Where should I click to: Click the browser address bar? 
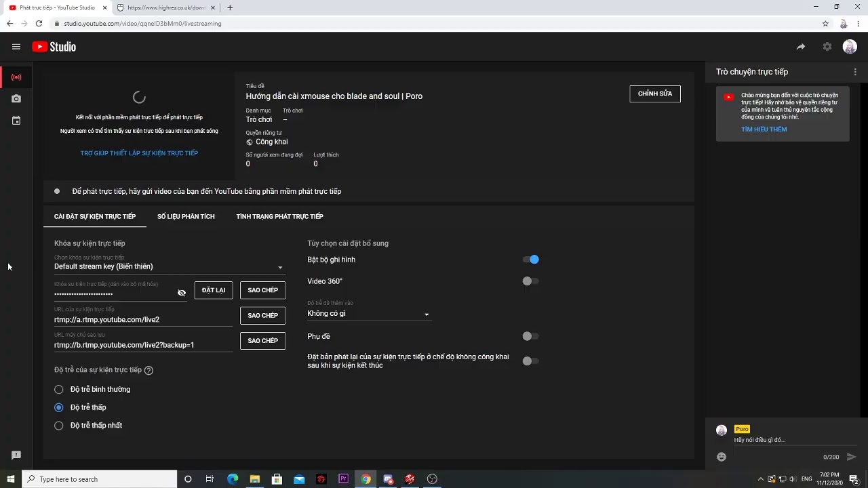434,23
